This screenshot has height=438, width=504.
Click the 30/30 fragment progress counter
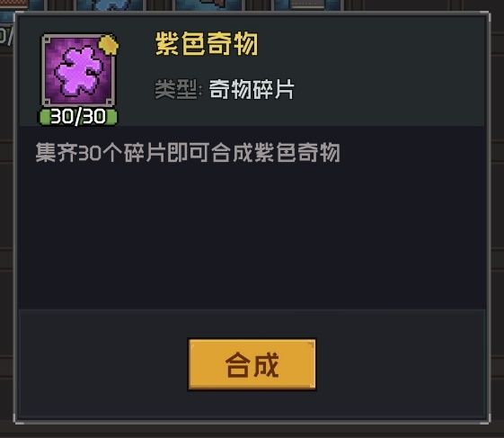pos(78,117)
